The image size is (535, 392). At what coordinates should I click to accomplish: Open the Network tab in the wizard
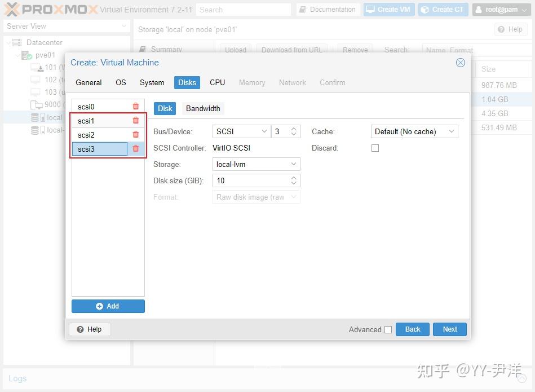click(x=292, y=82)
